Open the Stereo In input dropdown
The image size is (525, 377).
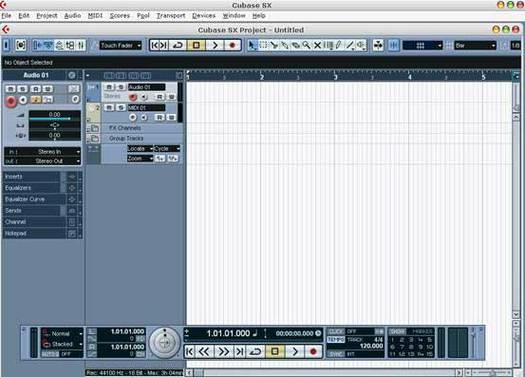[x=43, y=152]
